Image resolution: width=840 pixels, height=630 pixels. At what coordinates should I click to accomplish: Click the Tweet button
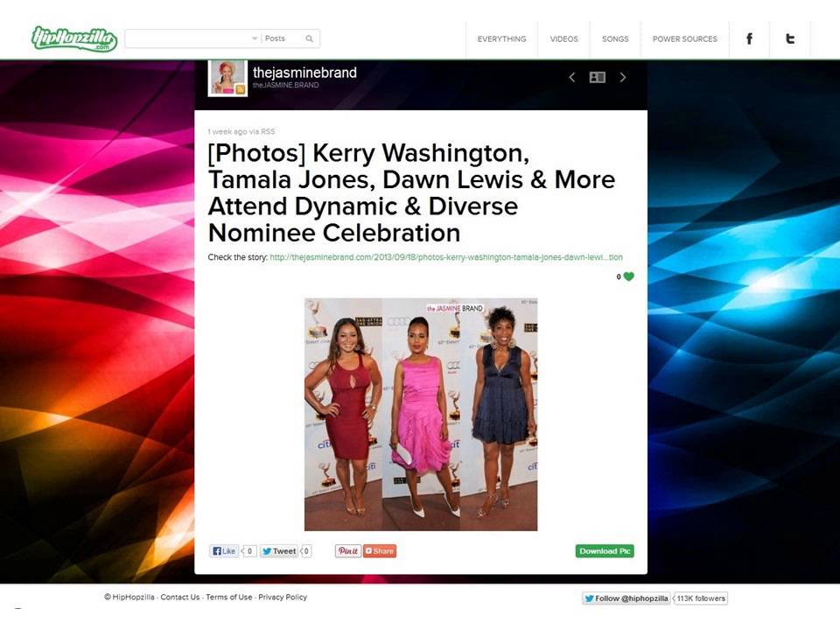click(279, 550)
